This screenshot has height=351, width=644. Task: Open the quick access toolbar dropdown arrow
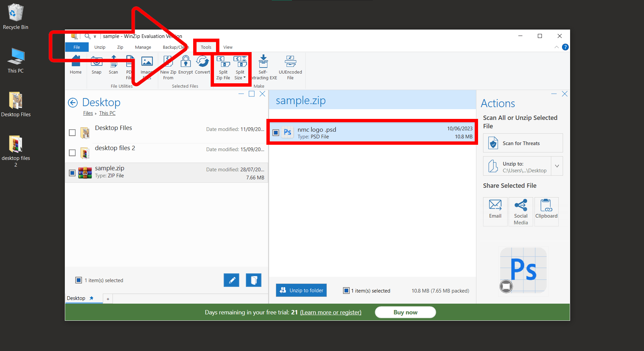95,36
